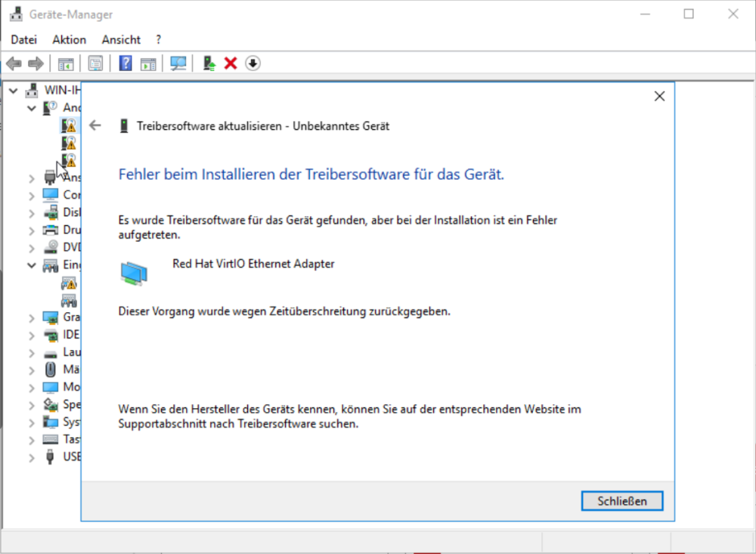The height and width of the screenshot is (554, 756).
Task: Click the 'Fehler beim Installieren' heading
Action: coord(311,174)
